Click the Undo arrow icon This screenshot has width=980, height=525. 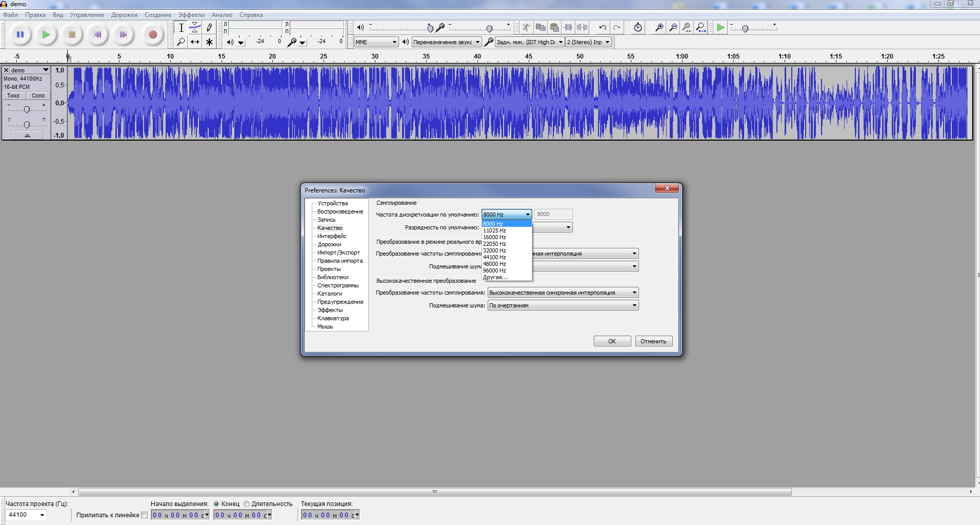click(x=603, y=28)
